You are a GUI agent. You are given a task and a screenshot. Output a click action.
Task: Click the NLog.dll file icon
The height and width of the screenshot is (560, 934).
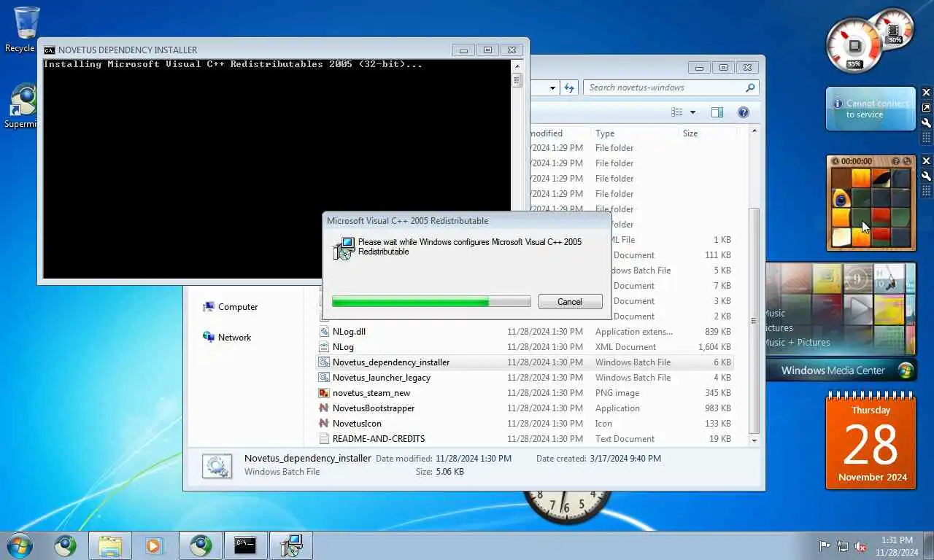point(325,332)
